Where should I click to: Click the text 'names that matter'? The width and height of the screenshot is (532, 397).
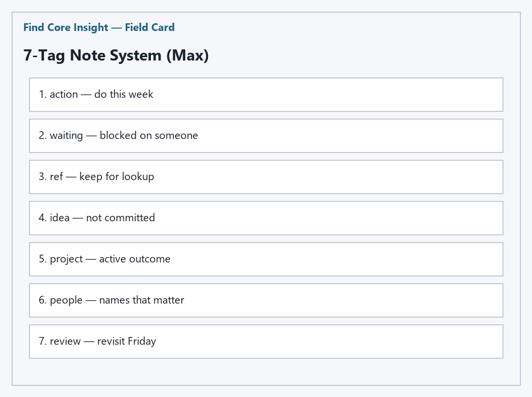tap(142, 300)
